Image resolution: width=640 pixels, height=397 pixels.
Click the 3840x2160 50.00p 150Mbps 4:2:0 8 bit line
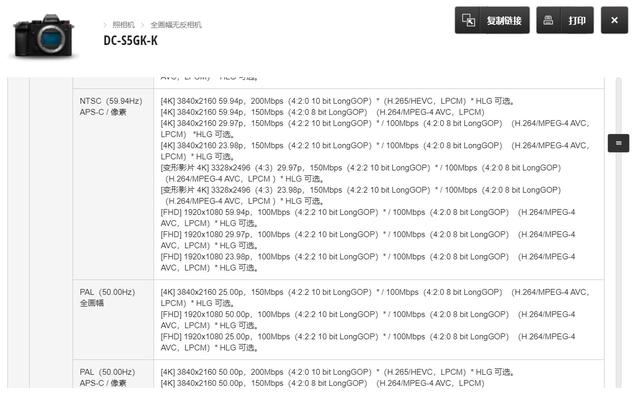click(x=322, y=383)
